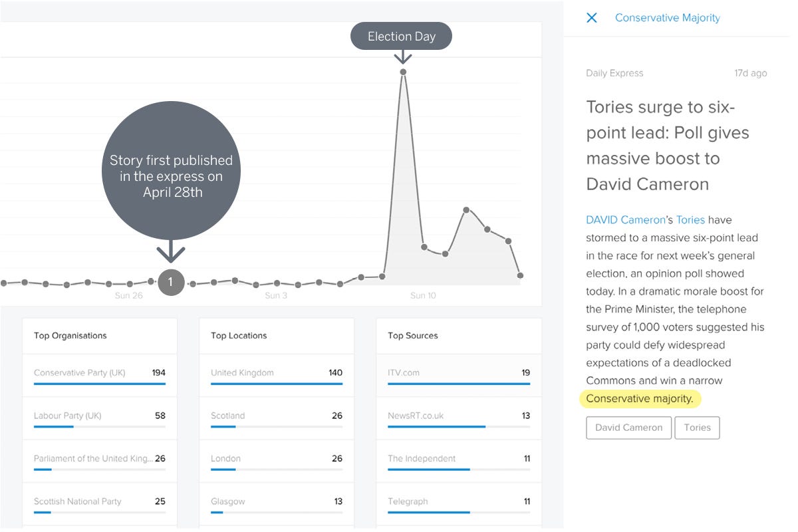
Task: Select The Independent in Top Sources
Action: point(459,462)
